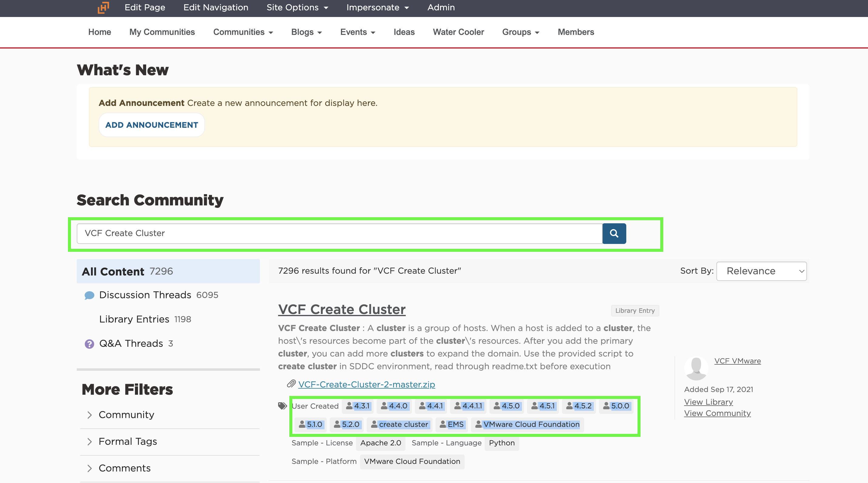Click the VCF VMware avatar image
868x483 pixels.
pos(696,368)
